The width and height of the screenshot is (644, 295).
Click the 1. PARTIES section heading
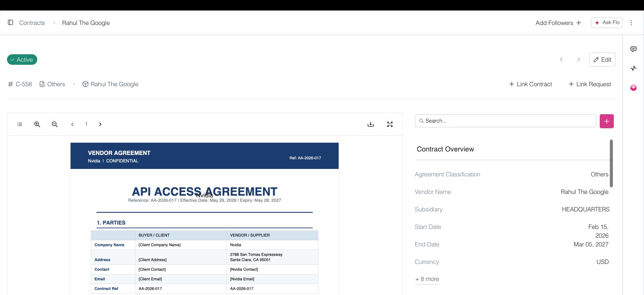(111, 223)
